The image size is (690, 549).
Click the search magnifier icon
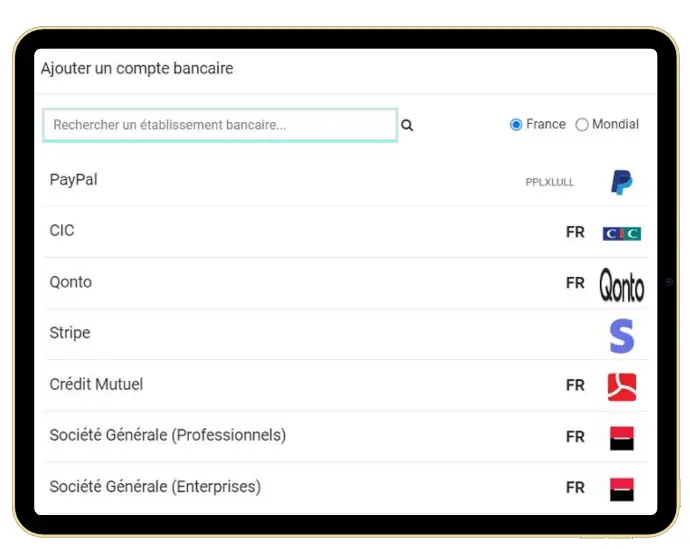click(x=407, y=125)
